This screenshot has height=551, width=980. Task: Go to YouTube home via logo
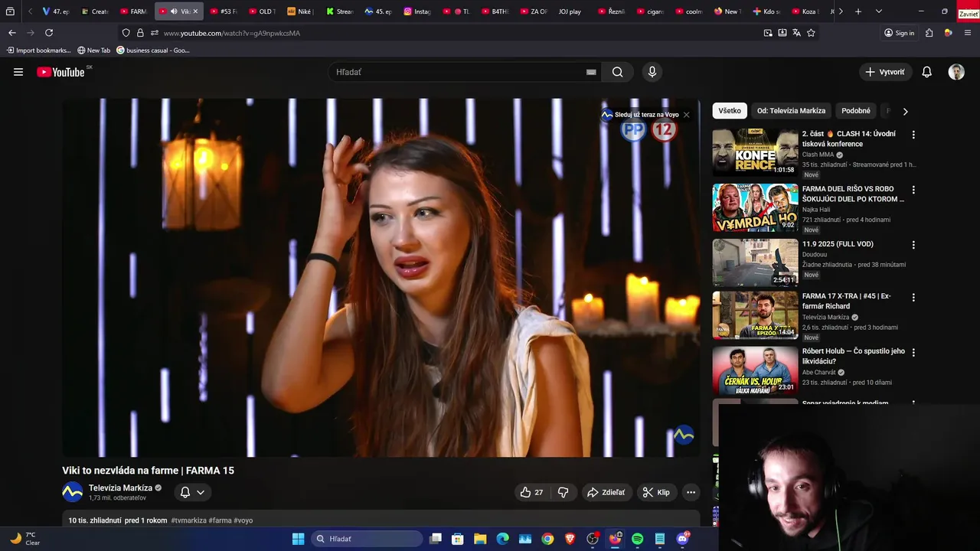point(60,72)
